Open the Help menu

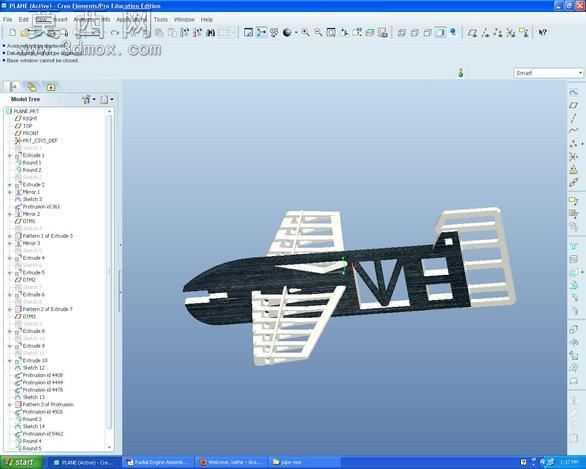[x=207, y=19]
